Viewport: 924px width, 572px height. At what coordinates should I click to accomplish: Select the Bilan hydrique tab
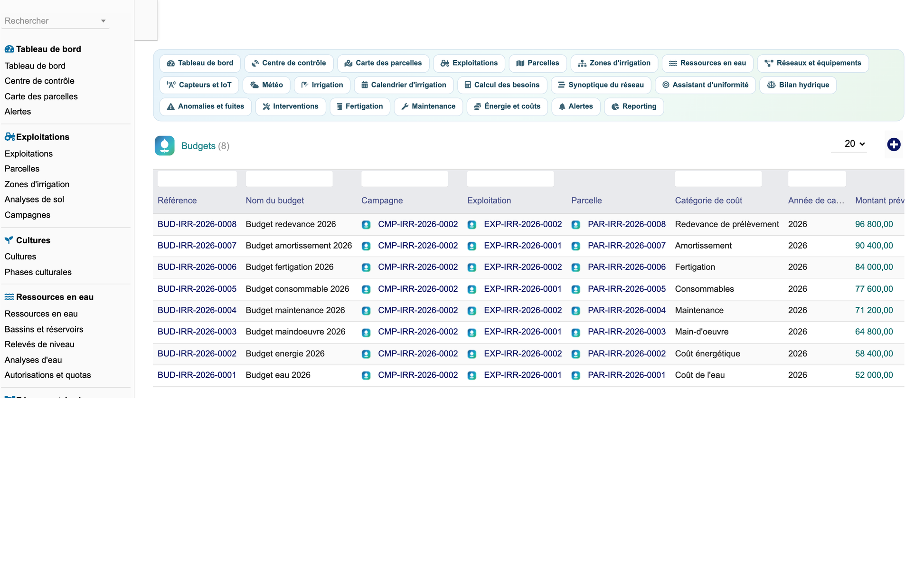[x=798, y=85]
